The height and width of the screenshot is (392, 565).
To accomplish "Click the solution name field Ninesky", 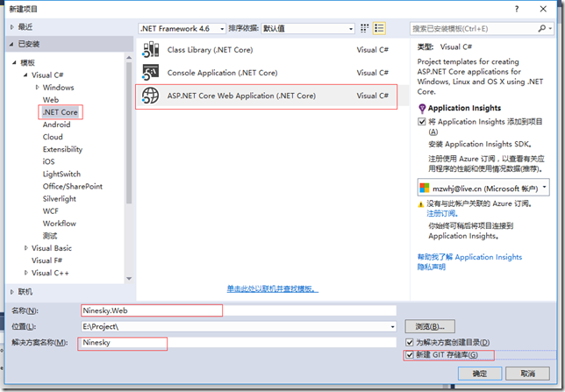I will (239, 343).
